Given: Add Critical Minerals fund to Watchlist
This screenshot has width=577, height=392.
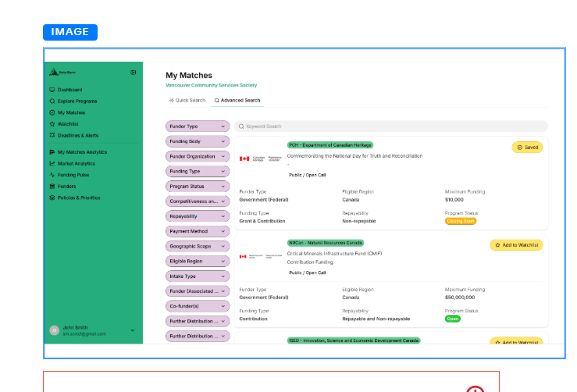Looking at the screenshot, I should point(516,244).
